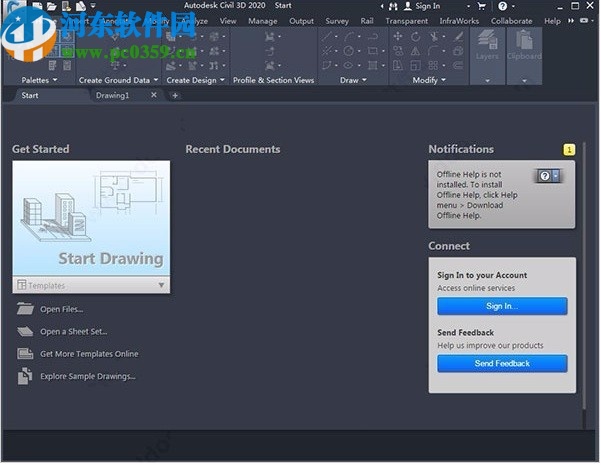This screenshot has width=601, height=465.
Task: Click the yellow notifications count badge
Action: [x=569, y=150]
